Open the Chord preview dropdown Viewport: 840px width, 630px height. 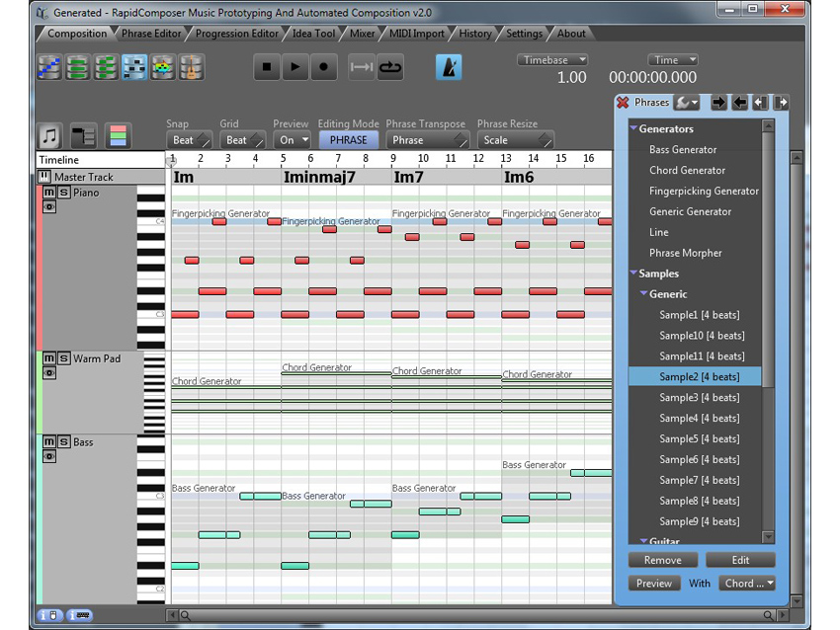coord(747,584)
